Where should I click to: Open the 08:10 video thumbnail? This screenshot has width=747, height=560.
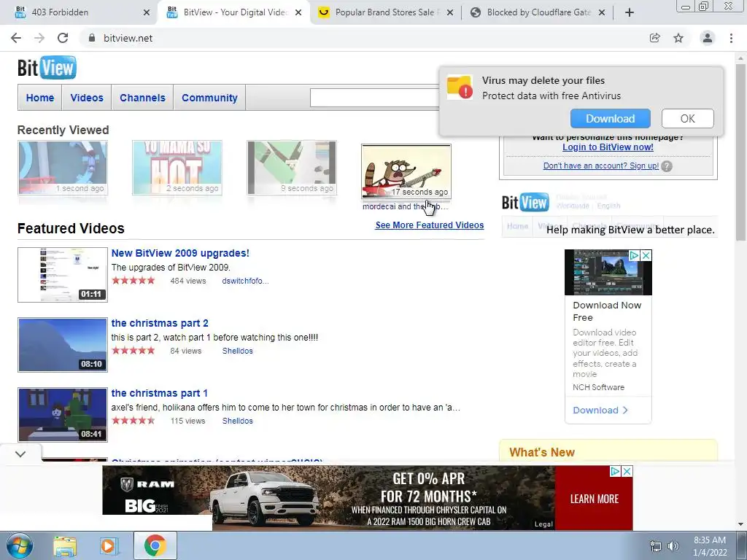[x=63, y=345]
